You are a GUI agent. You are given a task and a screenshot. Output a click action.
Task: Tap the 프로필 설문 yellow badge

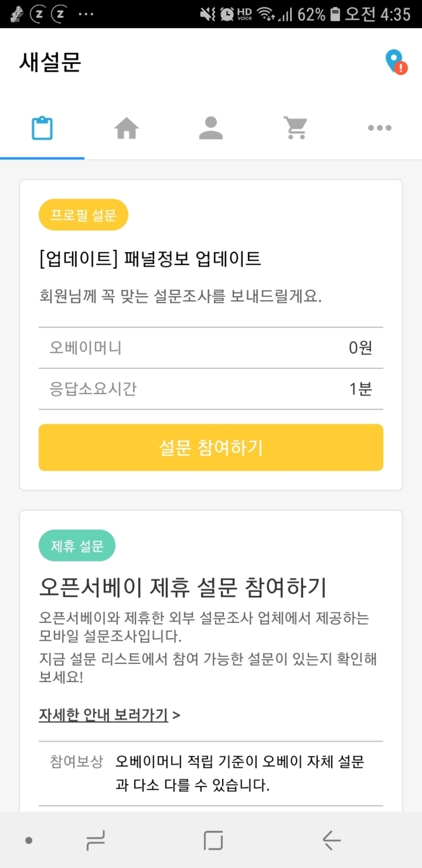click(x=83, y=215)
